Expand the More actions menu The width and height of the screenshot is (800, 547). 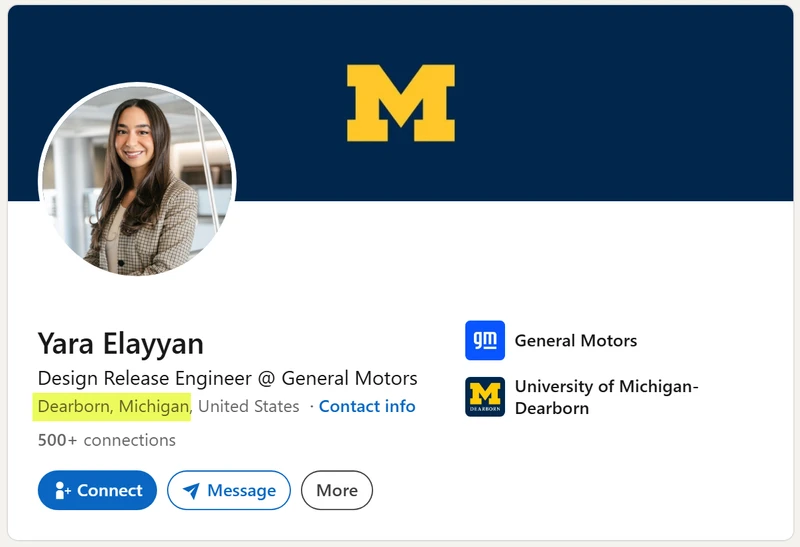337,490
